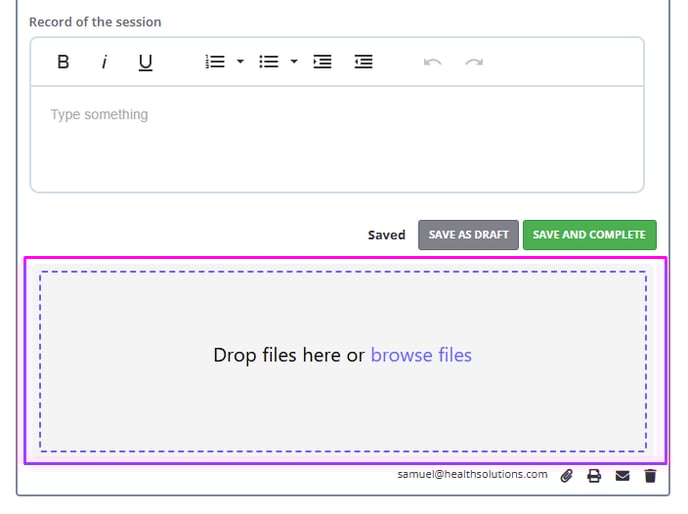Click the file drop zone area

pyautogui.click(x=343, y=361)
